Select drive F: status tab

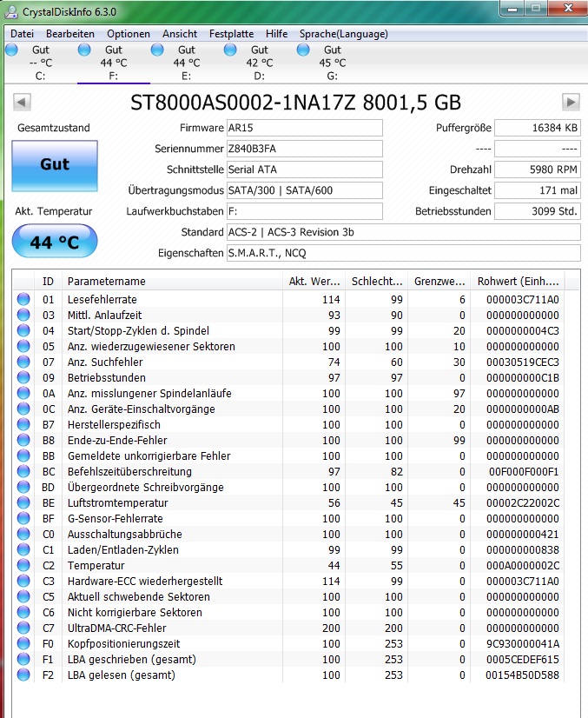[114, 63]
